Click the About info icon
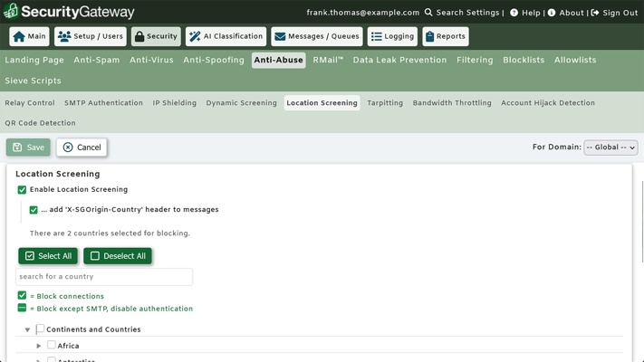The height and width of the screenshot is (362, 644). point(552,13)
